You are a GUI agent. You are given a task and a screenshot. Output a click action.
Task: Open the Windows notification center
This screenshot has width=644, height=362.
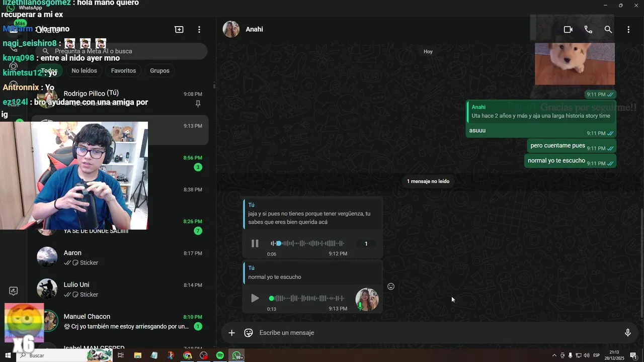(633, 355)
